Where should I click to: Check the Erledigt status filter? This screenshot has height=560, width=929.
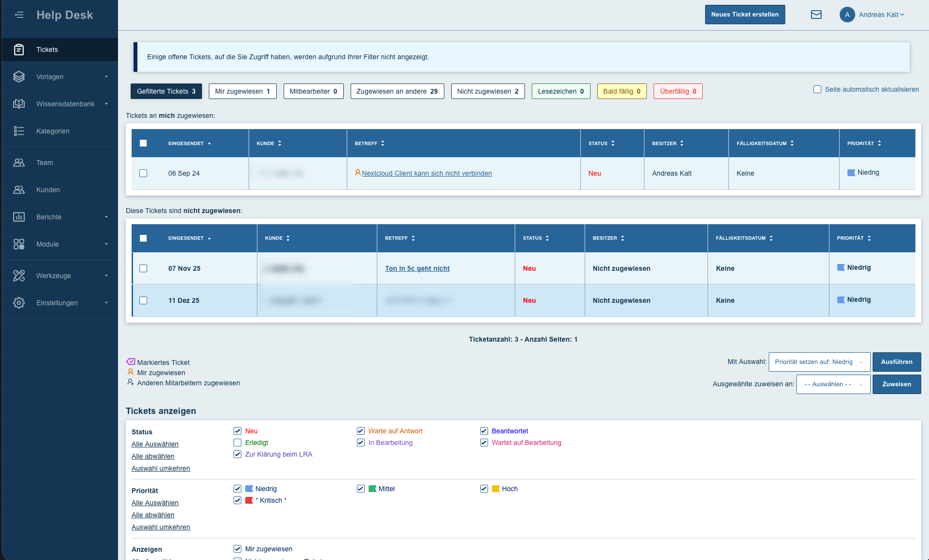coord(237,443)
